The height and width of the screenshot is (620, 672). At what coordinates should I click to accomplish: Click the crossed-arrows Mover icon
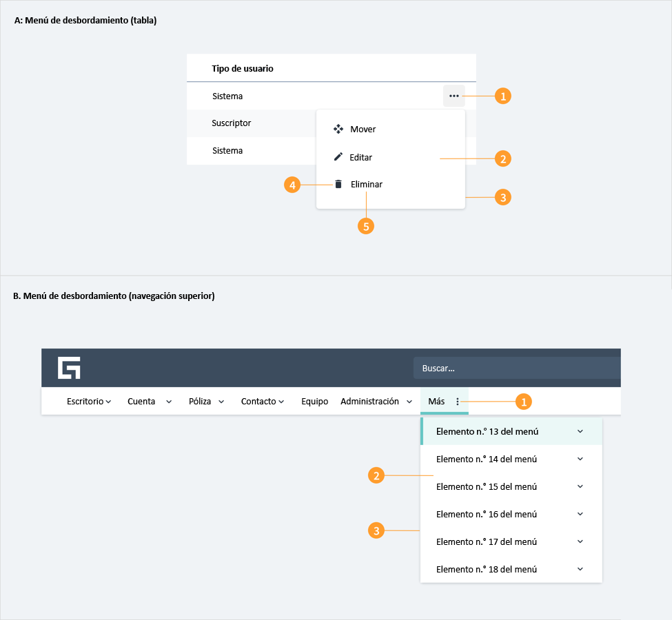338,129
